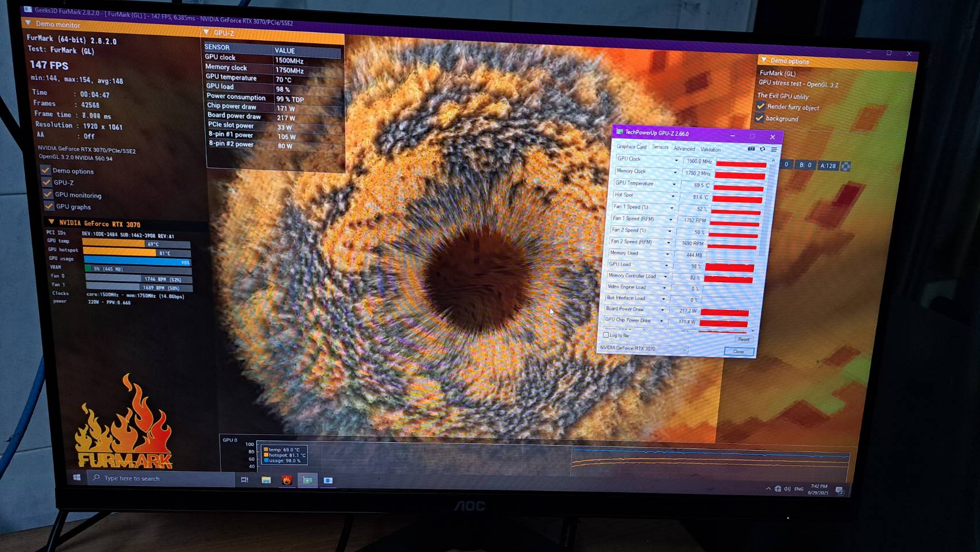980x552 pixels.
Task: Click the temperature graph legend box
Action: click(x=284, y=455)
